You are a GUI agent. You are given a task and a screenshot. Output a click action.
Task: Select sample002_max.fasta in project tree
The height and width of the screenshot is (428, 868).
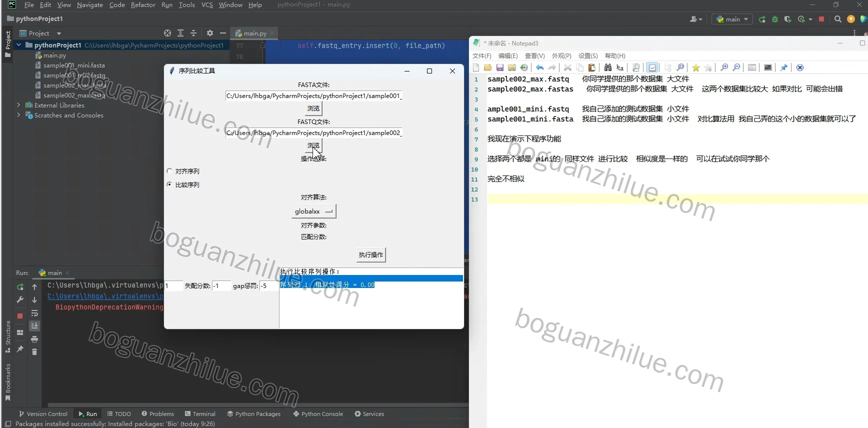[x=74, y=85]
